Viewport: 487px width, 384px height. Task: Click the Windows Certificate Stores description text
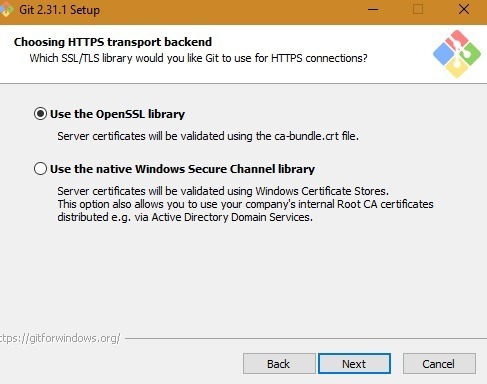coord(223,191)
